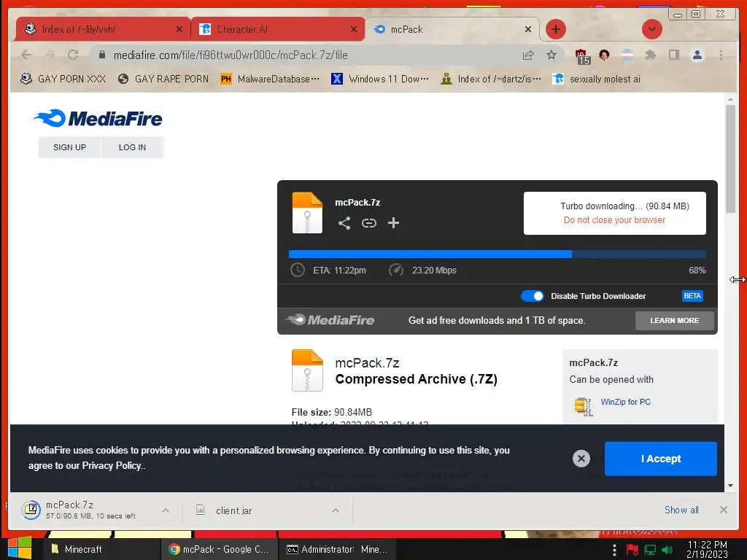Click the address bar URL field
The width and height of the screenshot is (747, 560).
point(305,55)
